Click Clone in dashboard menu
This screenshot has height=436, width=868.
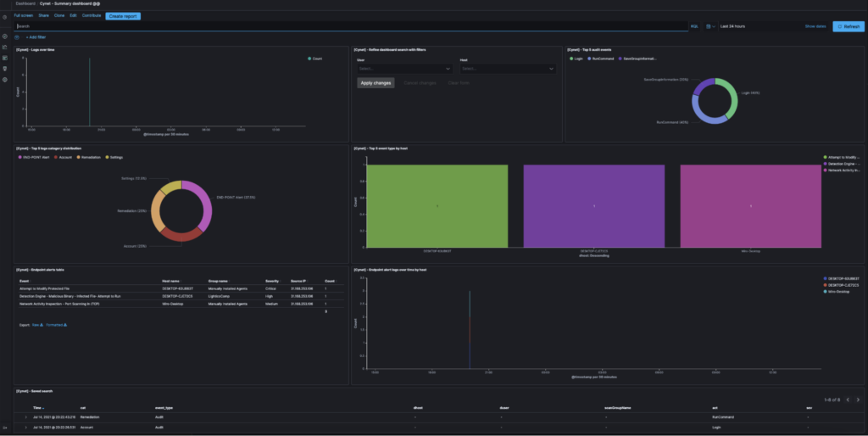pyautogui.click(x=59, y=15)
